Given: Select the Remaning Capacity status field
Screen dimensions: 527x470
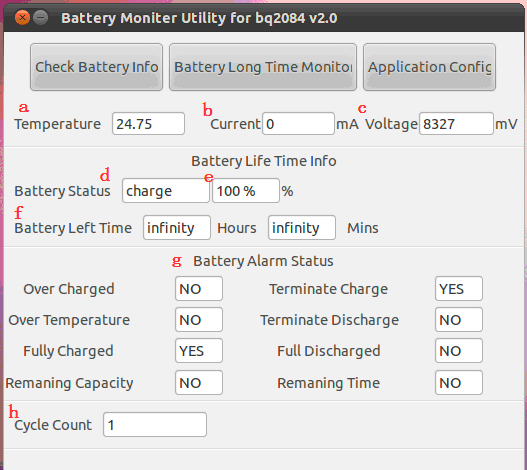Looking at the screenshot, I should [199, 383].
